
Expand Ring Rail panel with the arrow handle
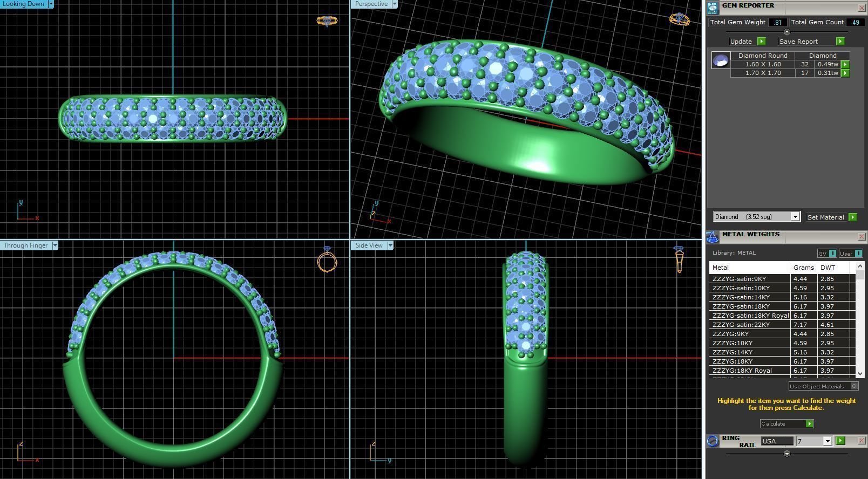coord(786,454)
